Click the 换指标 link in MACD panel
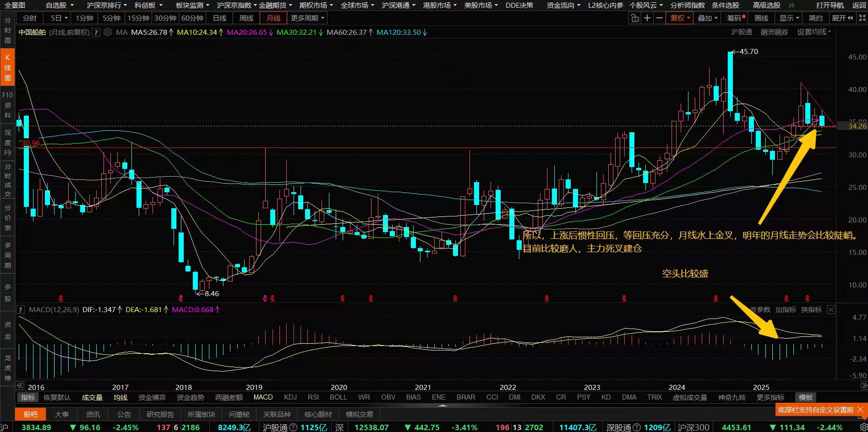 (811, 310)
